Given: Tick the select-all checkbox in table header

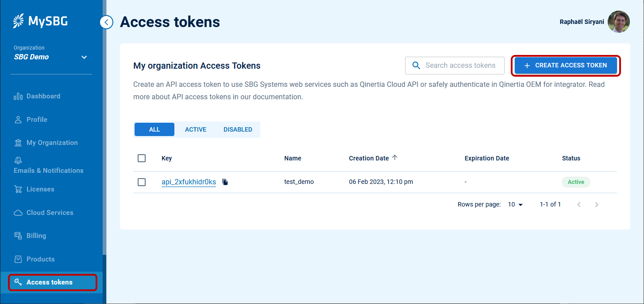Looking at the screenshot, I should point(142,158).
